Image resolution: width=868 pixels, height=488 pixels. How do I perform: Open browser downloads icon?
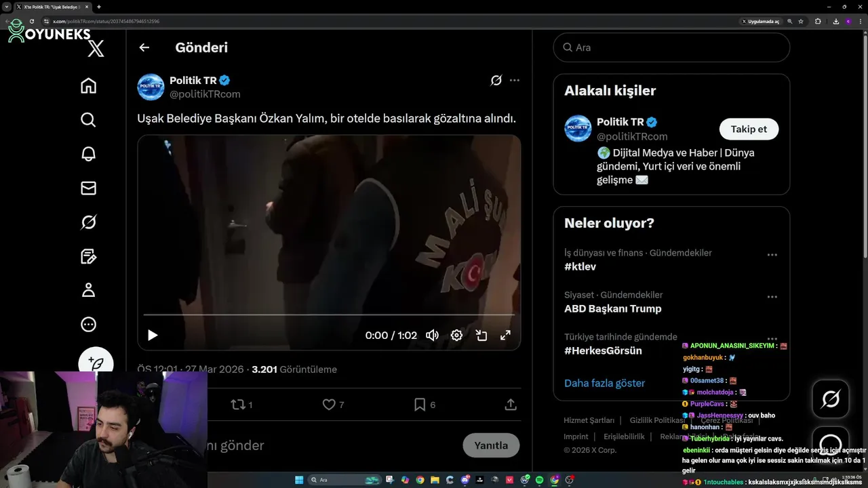(x=836, y=22)
